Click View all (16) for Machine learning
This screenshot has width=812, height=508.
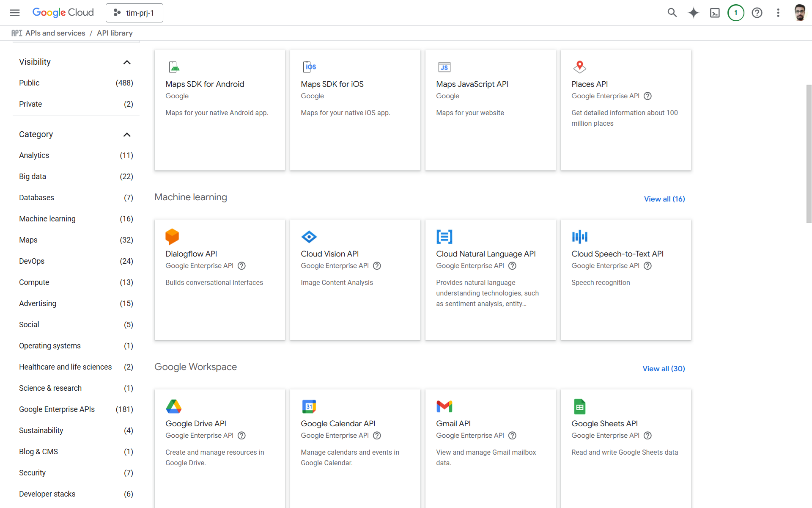pyautogui.click(x=664, y=199)
